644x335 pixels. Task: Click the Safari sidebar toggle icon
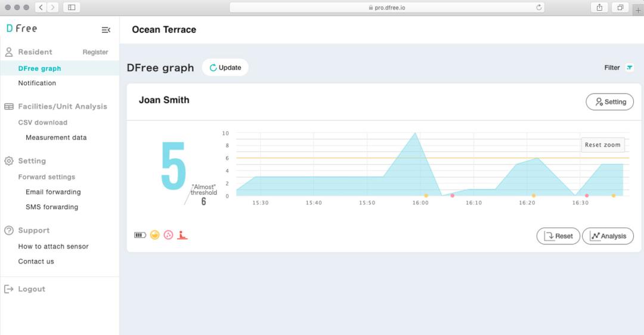pos(72,7)
